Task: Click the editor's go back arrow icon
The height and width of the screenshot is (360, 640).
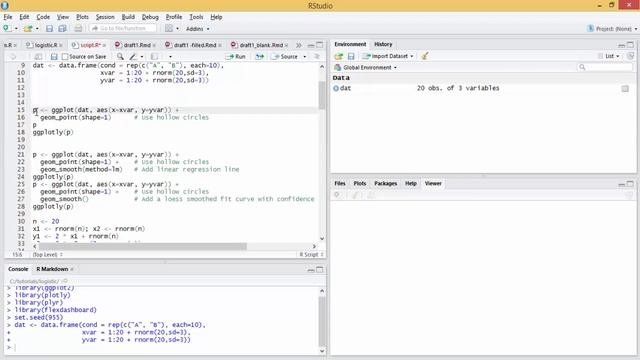Action: (13, 57)
